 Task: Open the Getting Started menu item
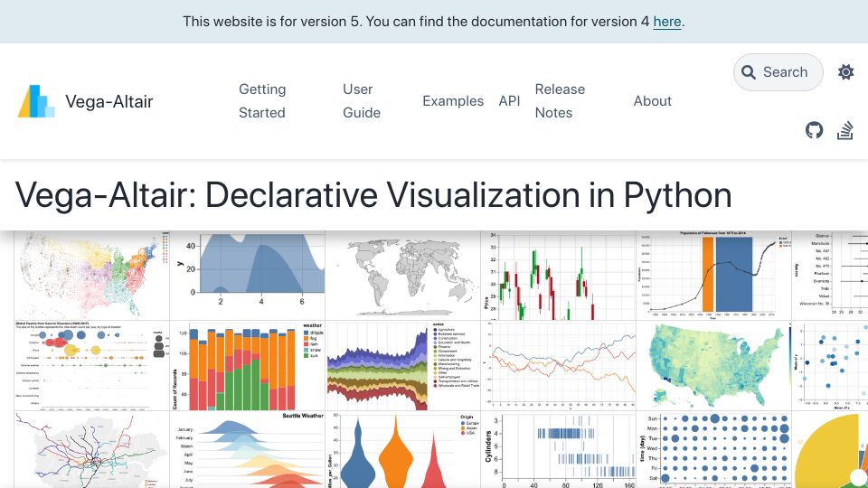pos(262,100)
